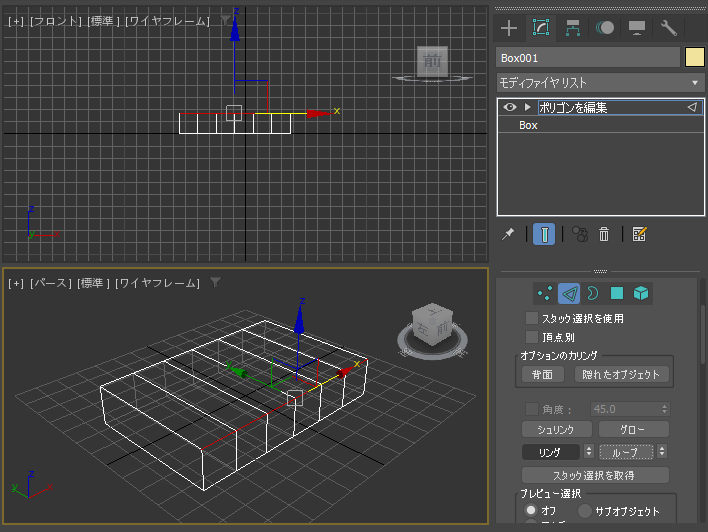
Task: Click perspective viewport [+] menu label
Action: [x=16, y=283]
